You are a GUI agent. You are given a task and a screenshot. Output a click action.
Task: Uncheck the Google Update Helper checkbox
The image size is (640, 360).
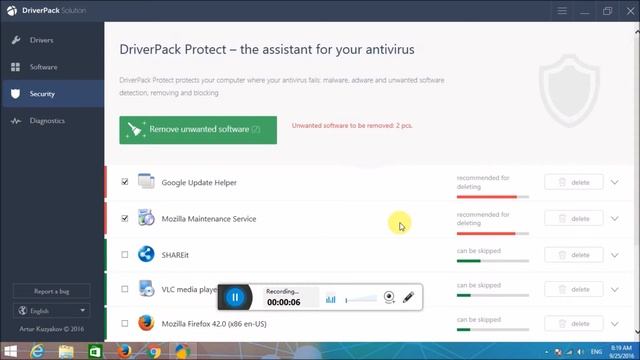point(125,182)
